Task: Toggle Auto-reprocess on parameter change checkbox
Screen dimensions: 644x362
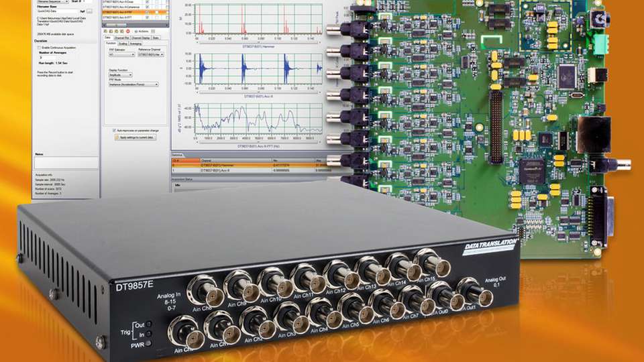Action: coord(114,131)
